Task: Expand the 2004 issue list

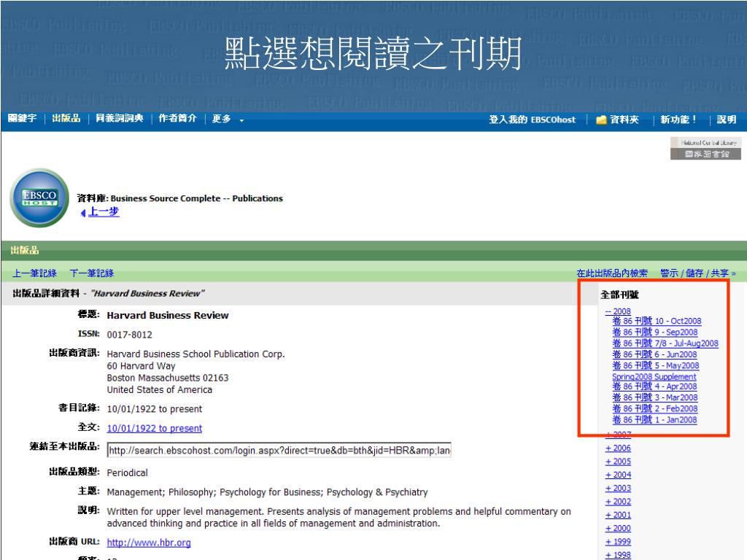Action: [618, 475]
